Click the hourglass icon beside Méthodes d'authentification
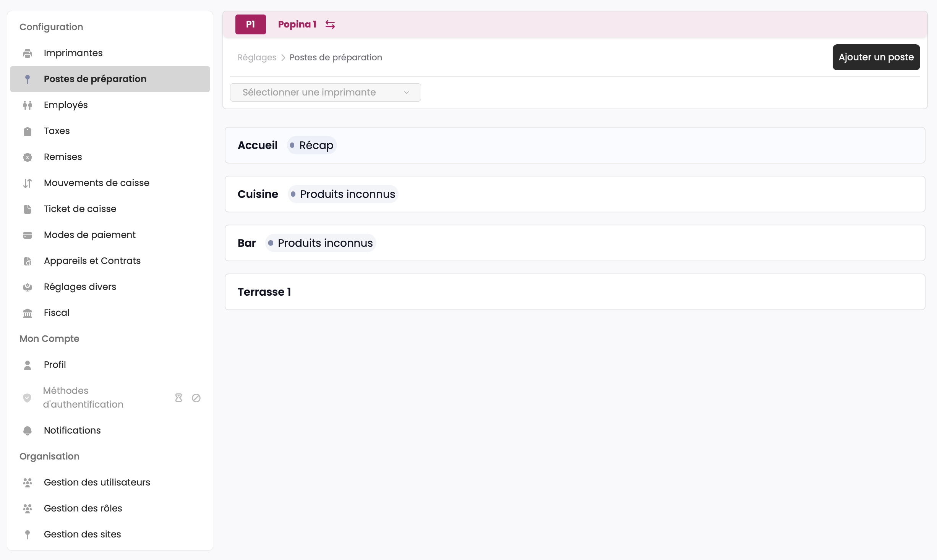The image size is (937, 560). pos(178,398)
